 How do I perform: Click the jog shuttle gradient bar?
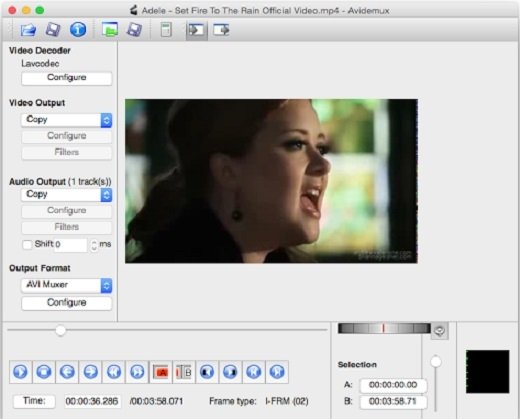pyautogui.click(x=384, y=328)
